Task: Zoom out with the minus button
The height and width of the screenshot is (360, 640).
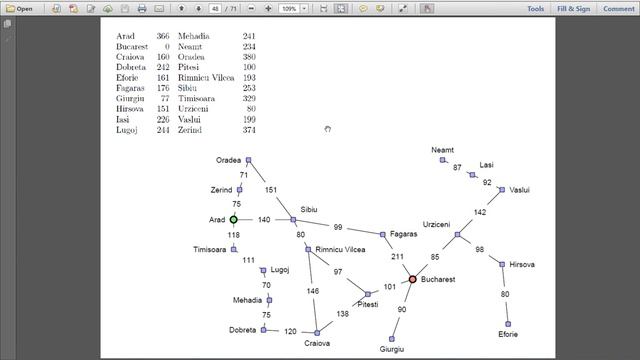Action: (x=251, y=9)
